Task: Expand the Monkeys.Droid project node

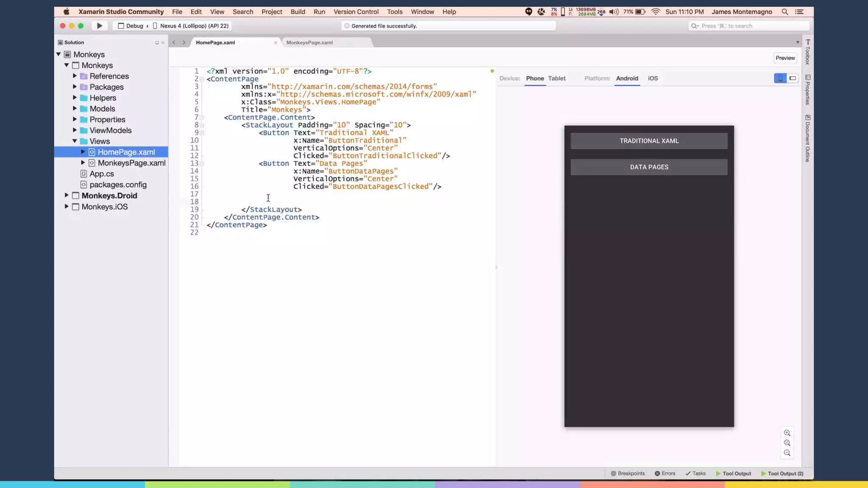Action: pyautogui.click(x=67, y=195)
